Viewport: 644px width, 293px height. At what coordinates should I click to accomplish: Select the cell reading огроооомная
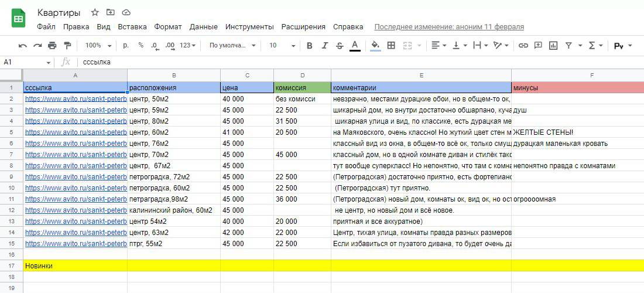[x=577, y=199]
